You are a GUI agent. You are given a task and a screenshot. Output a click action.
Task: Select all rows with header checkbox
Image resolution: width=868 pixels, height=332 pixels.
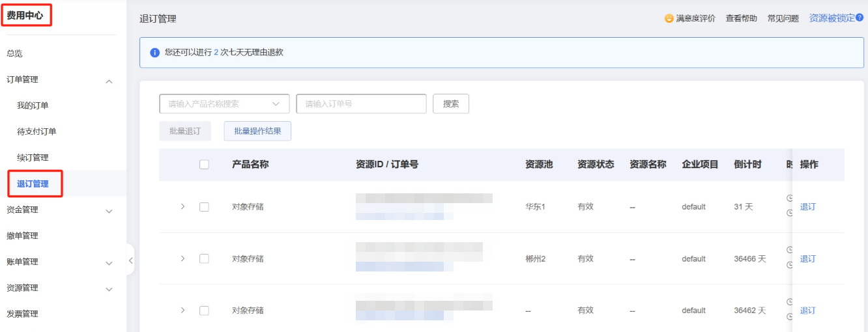tap(204, 165)
